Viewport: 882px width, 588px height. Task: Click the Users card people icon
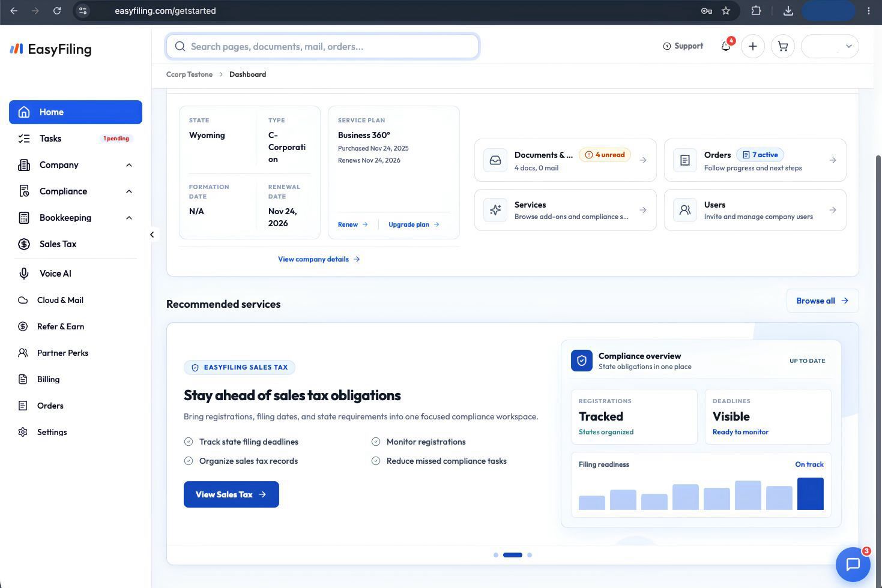pyautogui.click(x=685, y=210)
